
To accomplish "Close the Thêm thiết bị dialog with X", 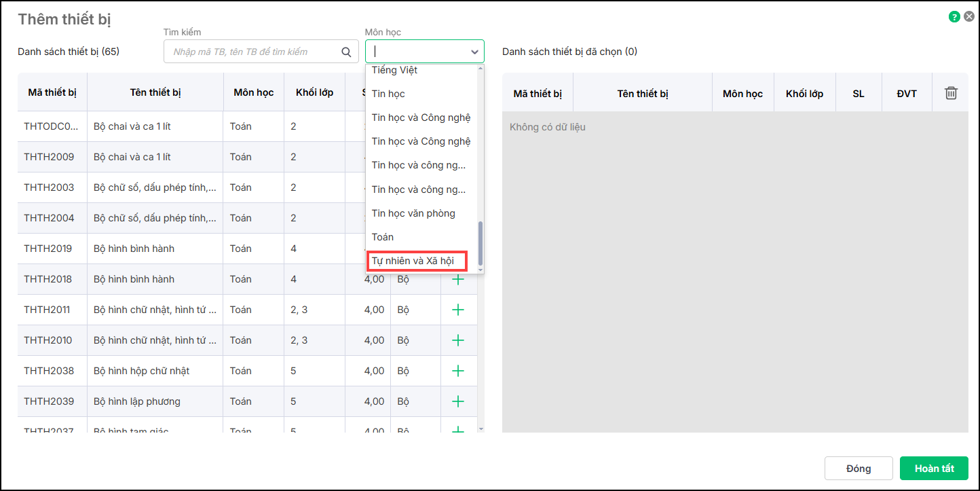I will coord(969,17).
